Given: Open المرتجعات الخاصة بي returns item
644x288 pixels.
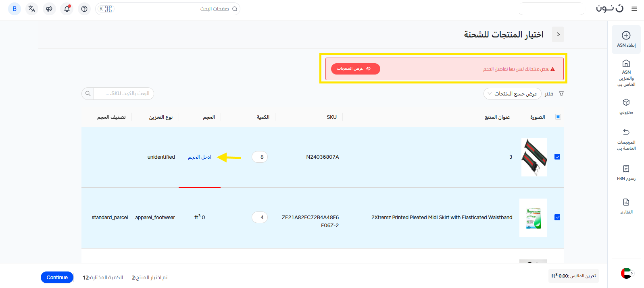Looking at the screenshot, I should [x=626, y=139].
